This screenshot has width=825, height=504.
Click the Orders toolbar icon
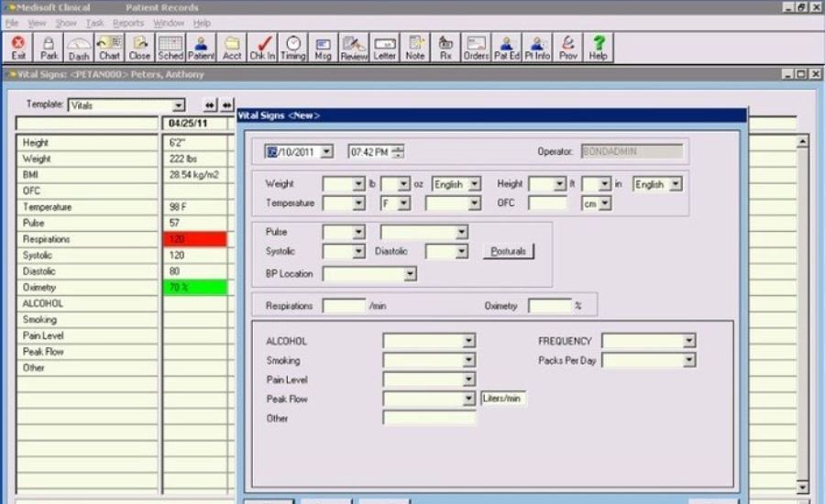coord(476,48)
